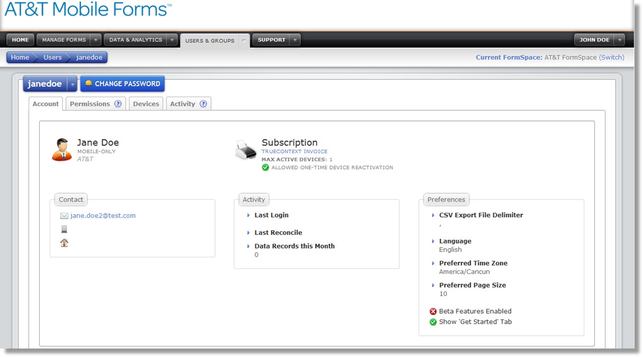Open the Data & Analytics menu

pyautogui.click(x=135, y=40)
